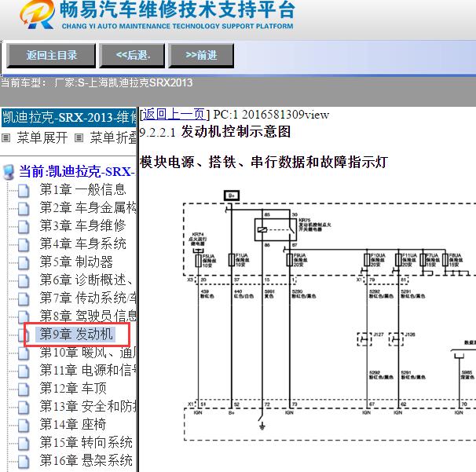Viewport: 476px width, 472px height.
Task: Click page icon beside 第1章 一般信息
Action: click(x=24, y=191)
